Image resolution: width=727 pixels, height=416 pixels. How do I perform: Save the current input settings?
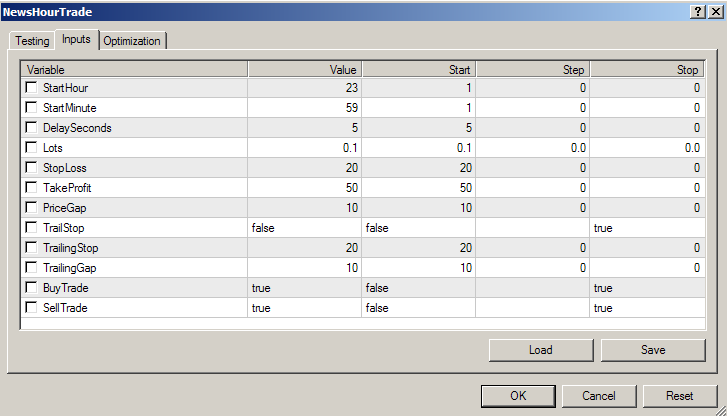point(653,350)
